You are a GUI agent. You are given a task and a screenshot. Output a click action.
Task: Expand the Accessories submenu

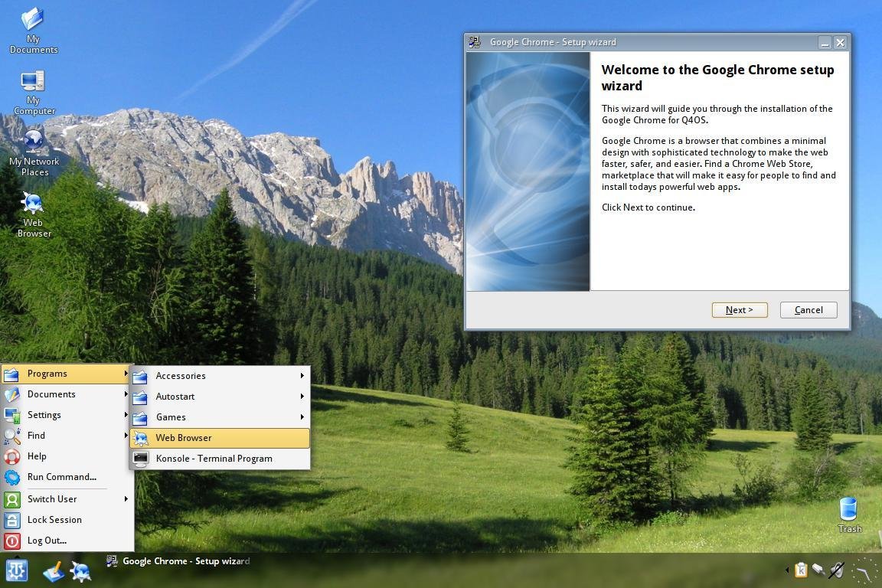[220, 376]
